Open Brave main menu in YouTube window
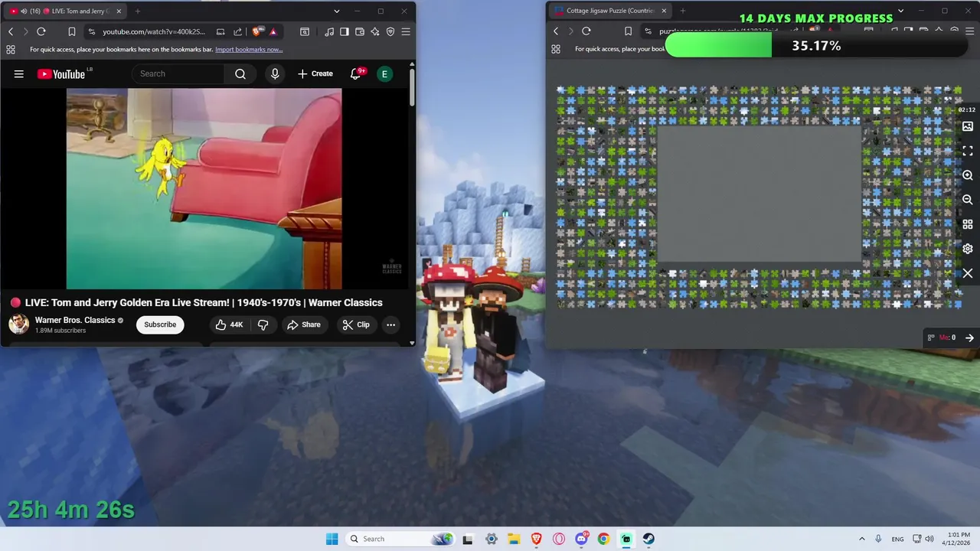980x551 pixels. point(406,31)
